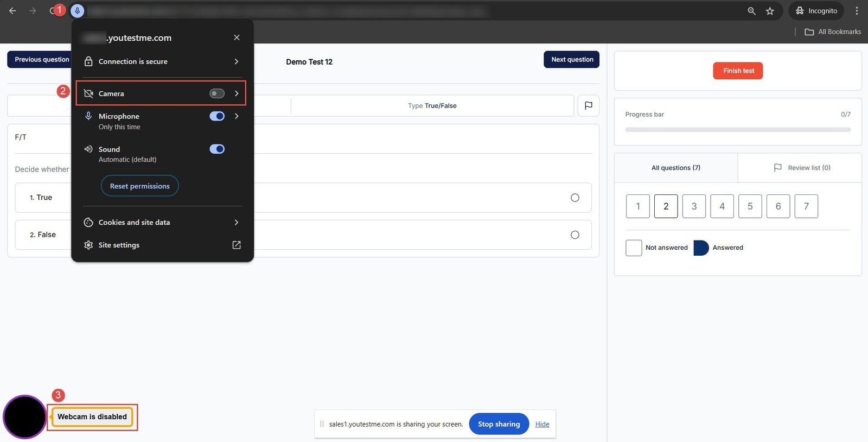Screen dimensions: 868x442
Task: Open Site settings external link icon
Action: (x=237, y=245)
